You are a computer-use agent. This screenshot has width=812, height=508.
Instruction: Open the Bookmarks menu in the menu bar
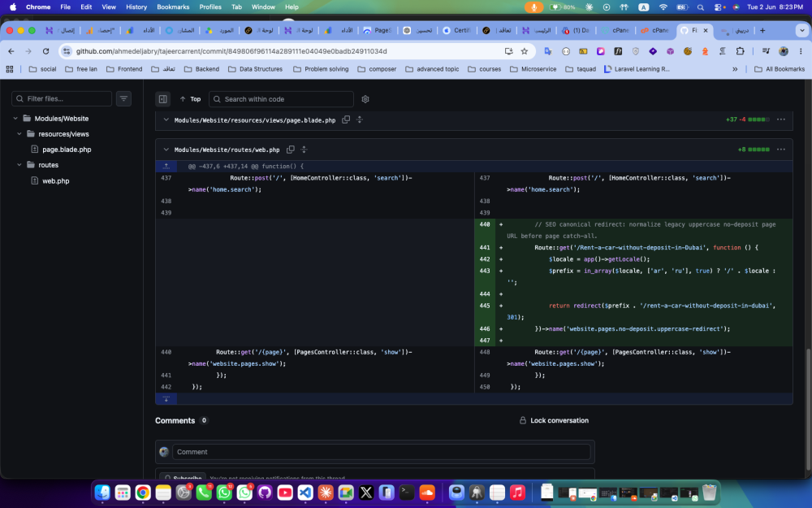tap(173, 7)
